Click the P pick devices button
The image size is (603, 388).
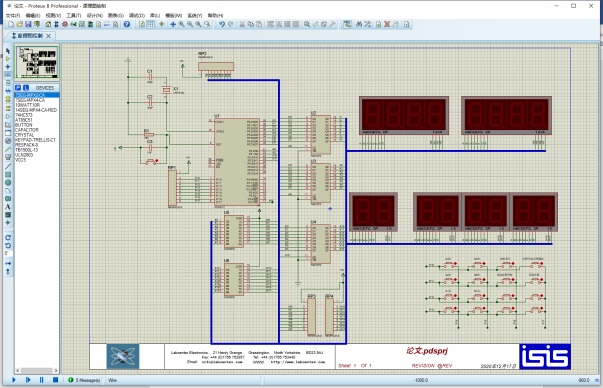18,88
